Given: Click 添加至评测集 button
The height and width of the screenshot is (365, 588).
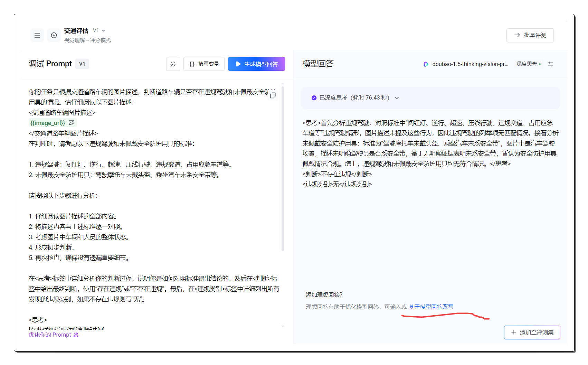Looking at the screenshot, I should tap(532, 333).
